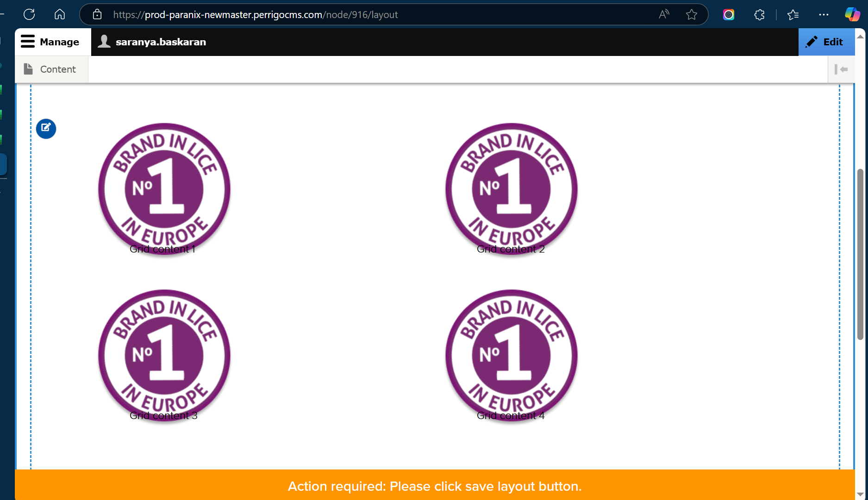The image size is (868, 500).
Task: Click the browser refresh icon
Action: coord(29,14)
